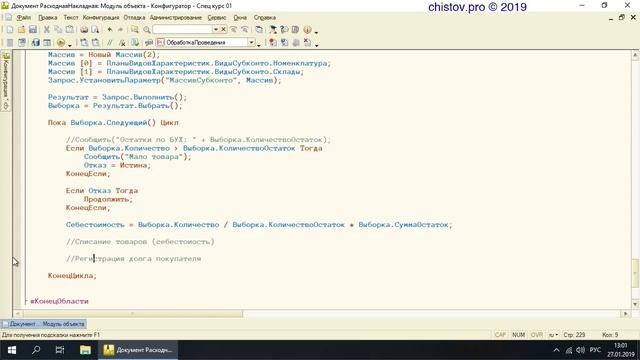This screenshot has height=360, width=640.
Task: Paste from clipboard toolbar icon
Action: click(70, 29)
